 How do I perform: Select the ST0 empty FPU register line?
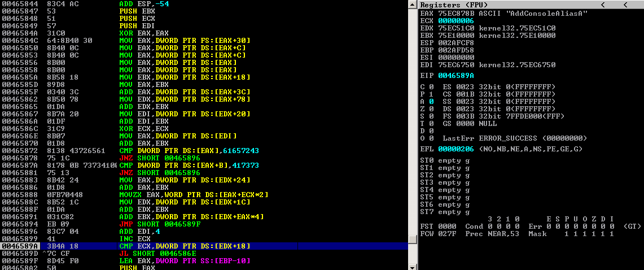pos(446,160)
